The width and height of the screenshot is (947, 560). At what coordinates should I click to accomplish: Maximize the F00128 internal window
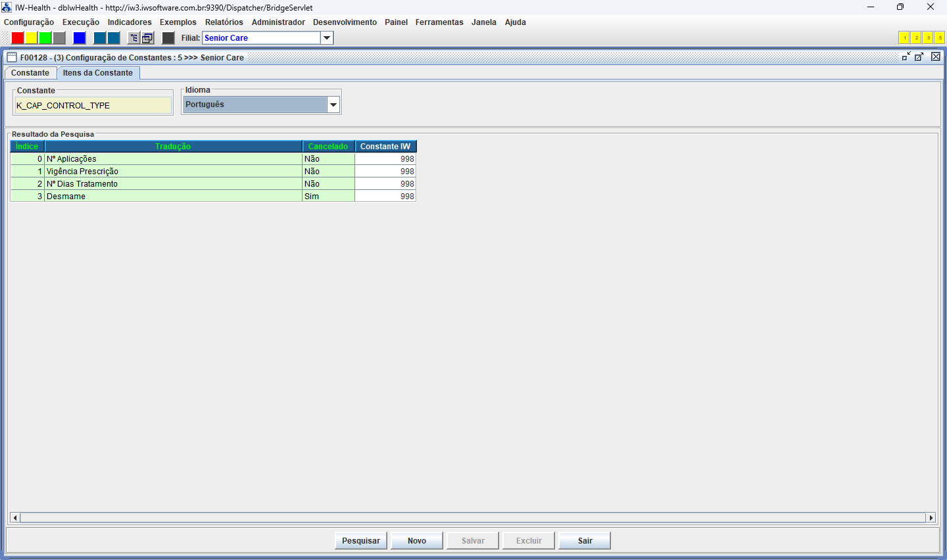pyautogui.click(x=919, y=57)
